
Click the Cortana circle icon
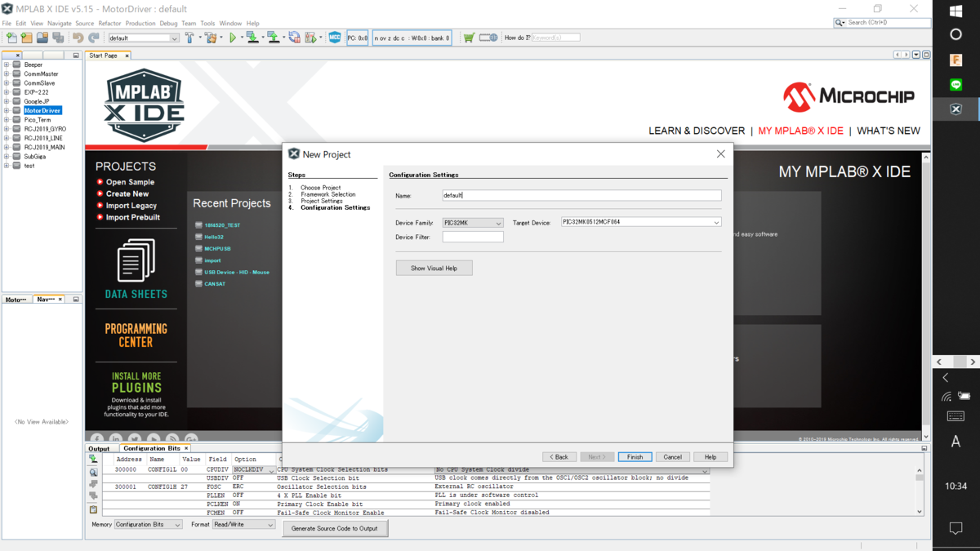click(x=956, y=35)
